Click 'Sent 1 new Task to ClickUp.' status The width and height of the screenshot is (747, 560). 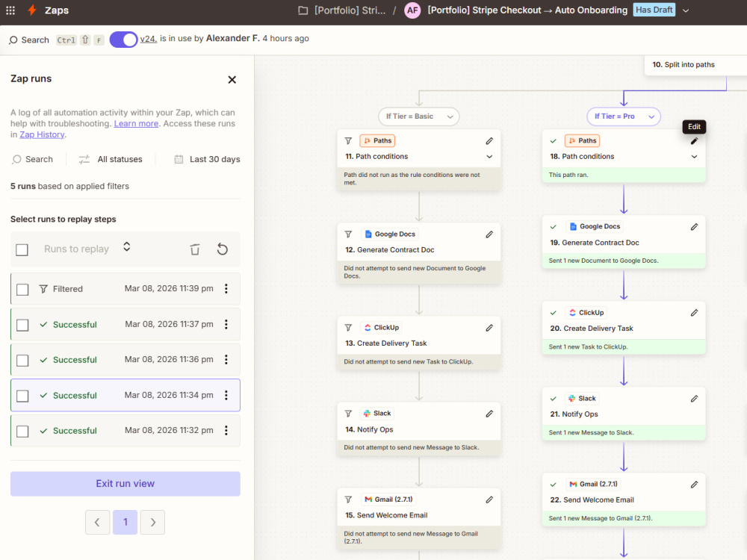(x=588, y=346)
